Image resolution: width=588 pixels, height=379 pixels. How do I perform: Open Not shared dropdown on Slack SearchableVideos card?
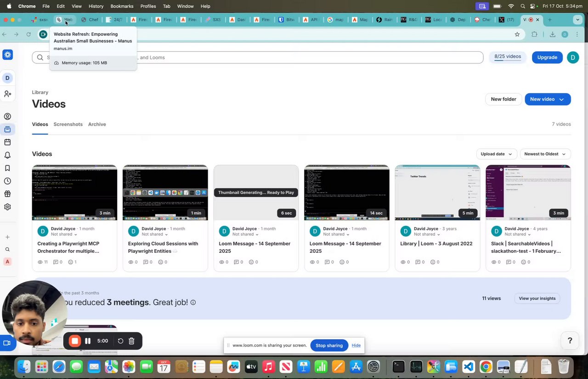tap(517, 234)
